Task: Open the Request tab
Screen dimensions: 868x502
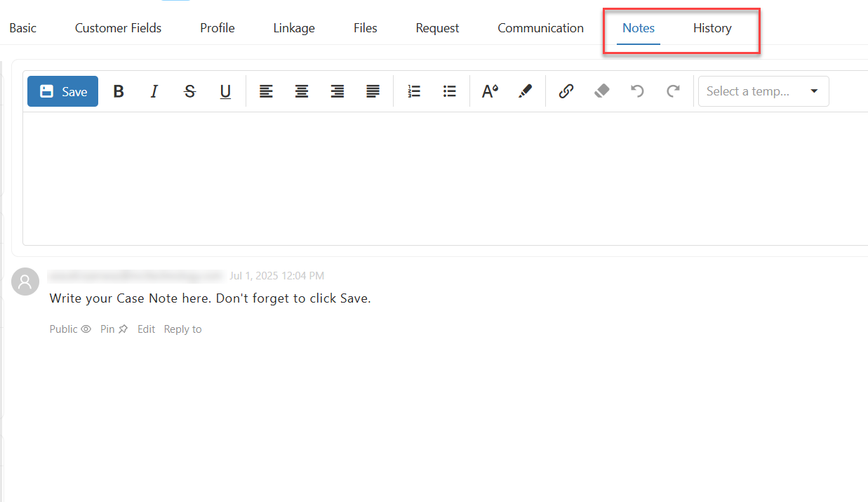Action: pyautogui.click(x=437, y=28)
